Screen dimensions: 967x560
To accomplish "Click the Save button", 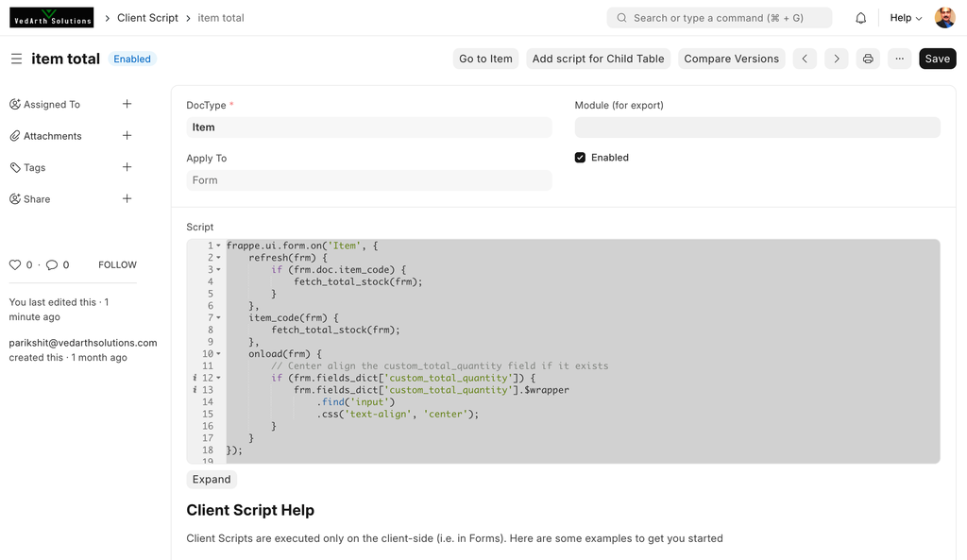I will pyautogui.click(x=937, y=59).
